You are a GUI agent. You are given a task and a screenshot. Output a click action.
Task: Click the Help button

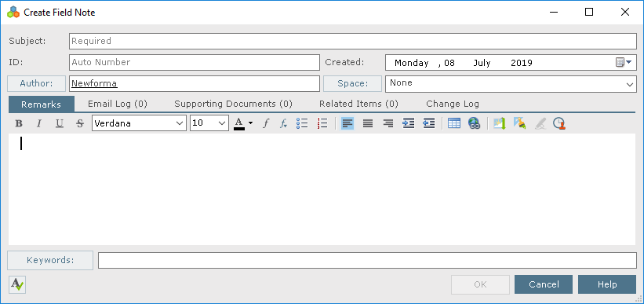point(607,284)
